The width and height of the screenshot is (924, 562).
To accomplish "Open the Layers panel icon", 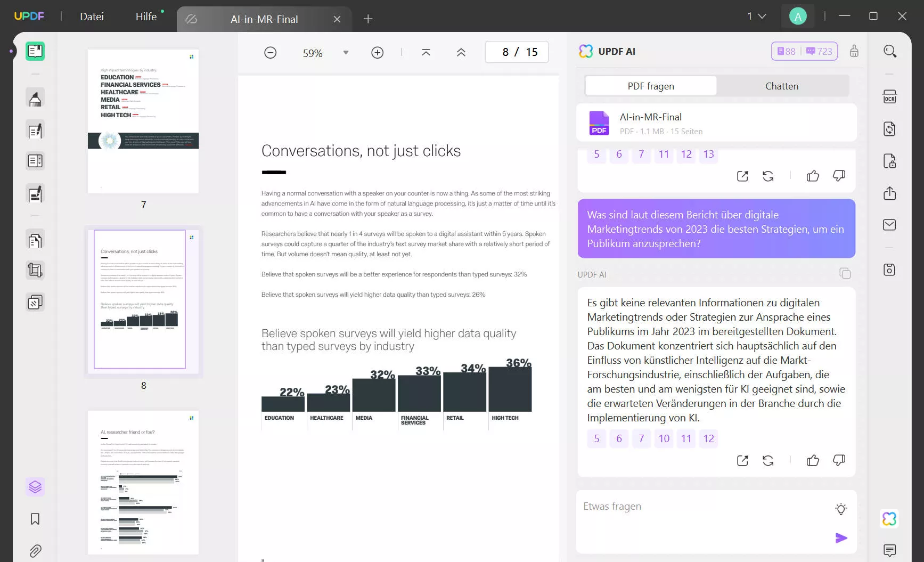I will pyautogui.click(x=35, y=487).
